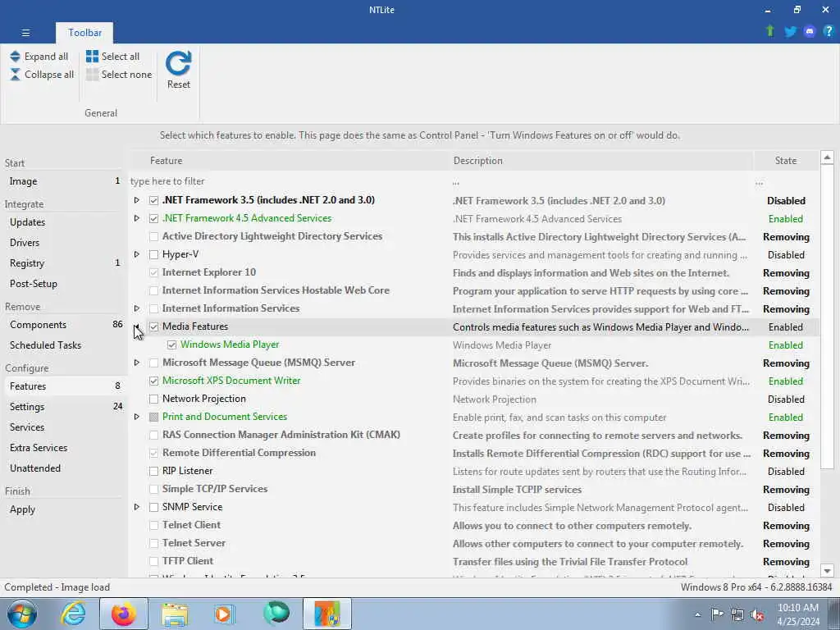Toggle .NET Framework 3.5 checkbox

153,200
